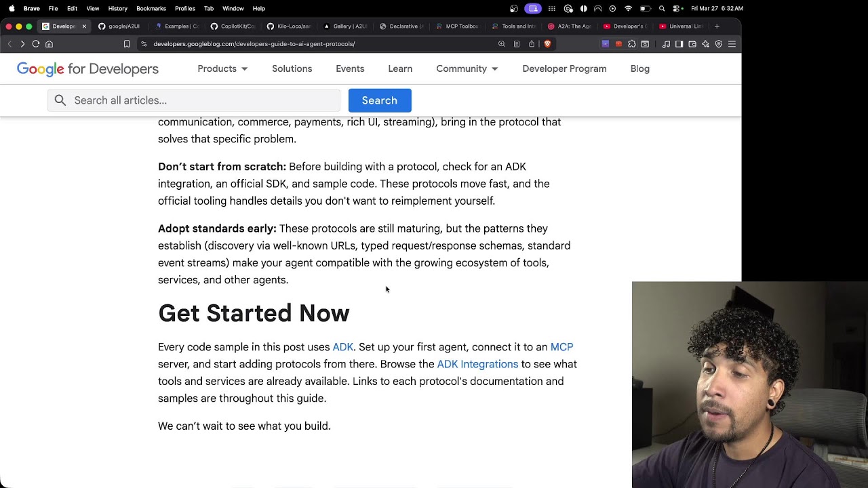The image size is (868, 488).
Task: Click the purple extension icon
Action: [x=606, y=44]
